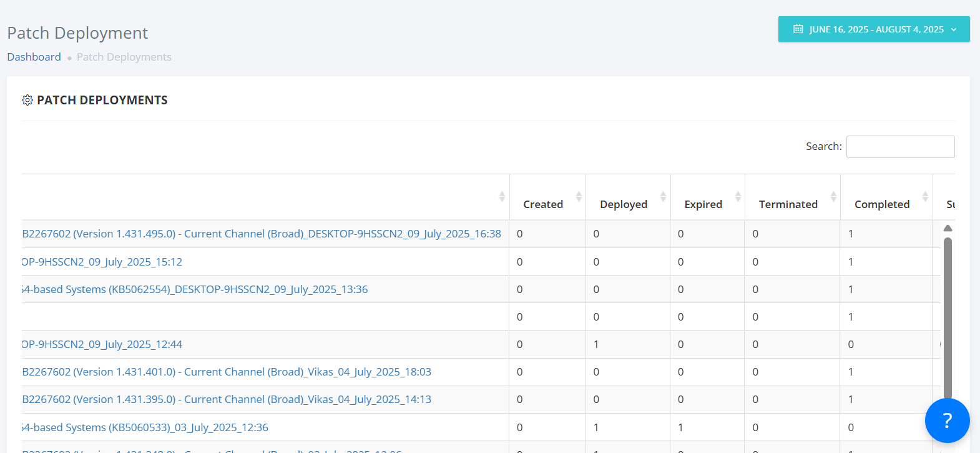Sort table by the Expired column
980x453 pixels.
click(x=708, y=197)
